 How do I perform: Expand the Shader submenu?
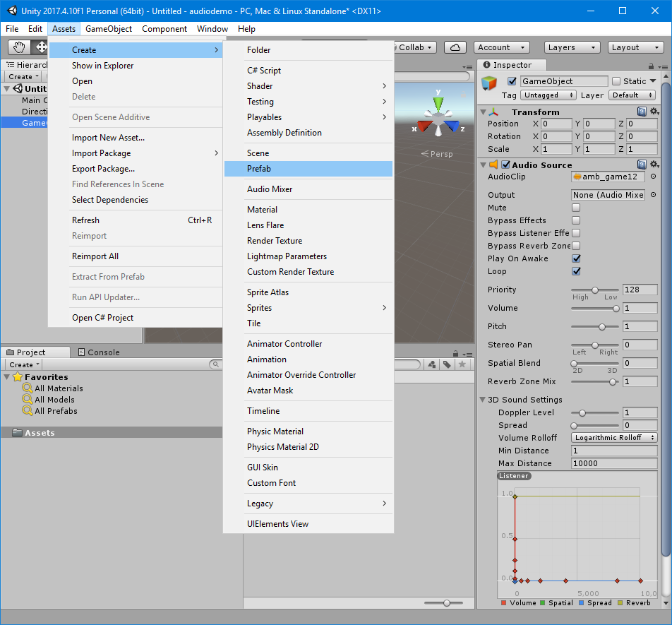point(308,85)
